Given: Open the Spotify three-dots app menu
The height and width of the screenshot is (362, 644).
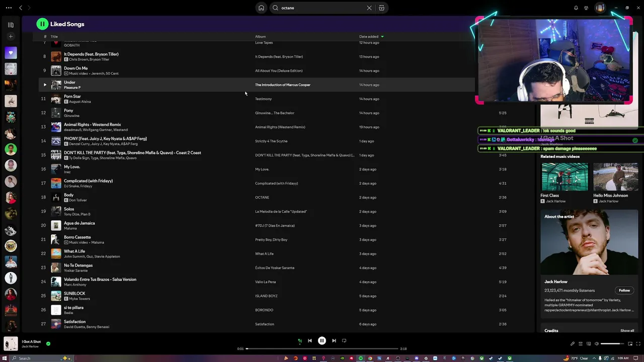Looking at the screenshot, I should click(x=9, y=8).
